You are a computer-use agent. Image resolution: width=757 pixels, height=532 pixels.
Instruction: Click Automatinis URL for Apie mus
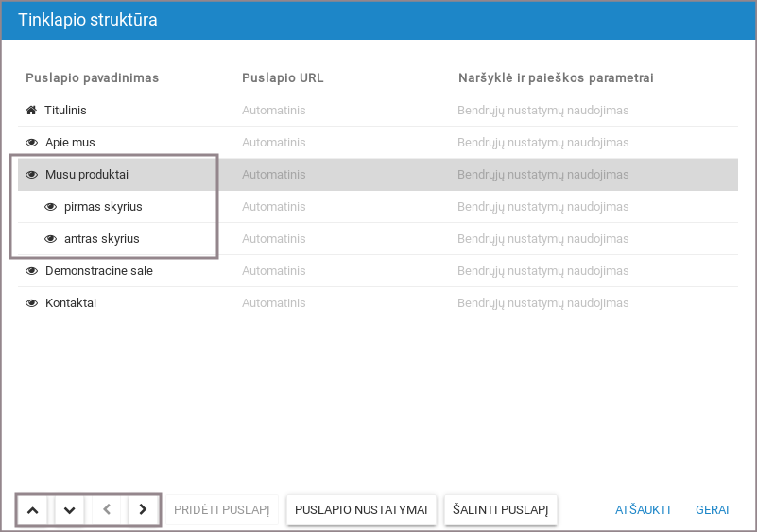tap(274, 143)
